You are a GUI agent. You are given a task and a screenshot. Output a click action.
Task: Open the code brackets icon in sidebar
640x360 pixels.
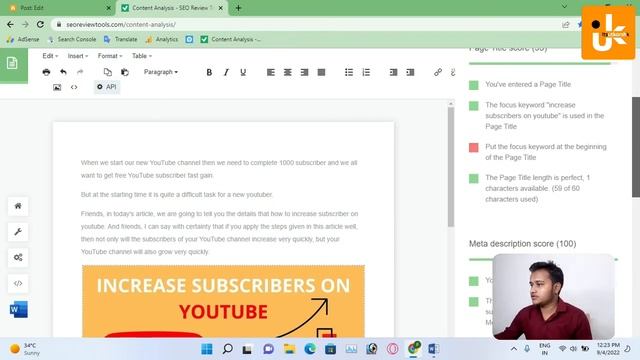(x=18, y=283)
